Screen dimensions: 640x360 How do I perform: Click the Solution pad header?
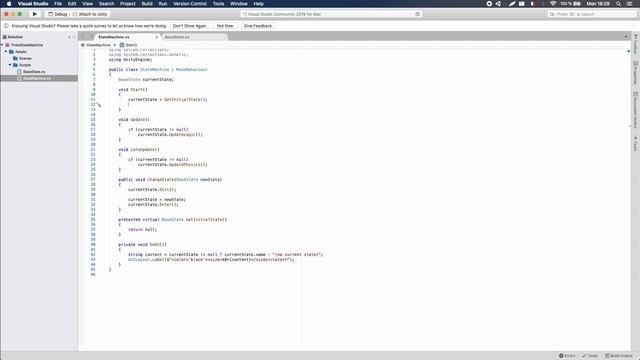pos(39,37)
